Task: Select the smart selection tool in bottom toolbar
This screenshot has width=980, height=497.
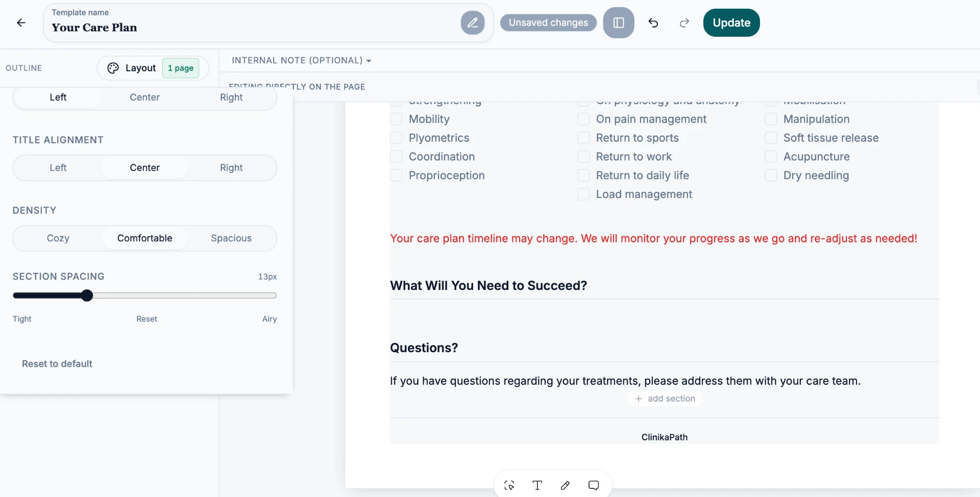Action: pyautogui.click(x=509, y=485)
